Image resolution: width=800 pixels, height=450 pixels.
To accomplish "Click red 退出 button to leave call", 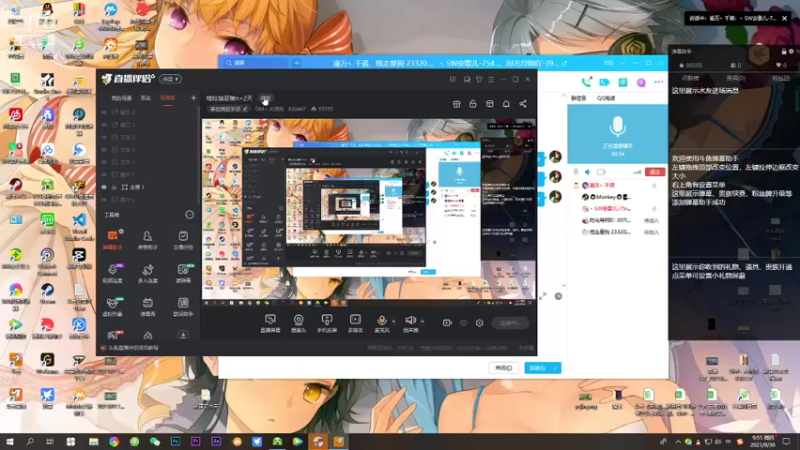I will point(655,172).
